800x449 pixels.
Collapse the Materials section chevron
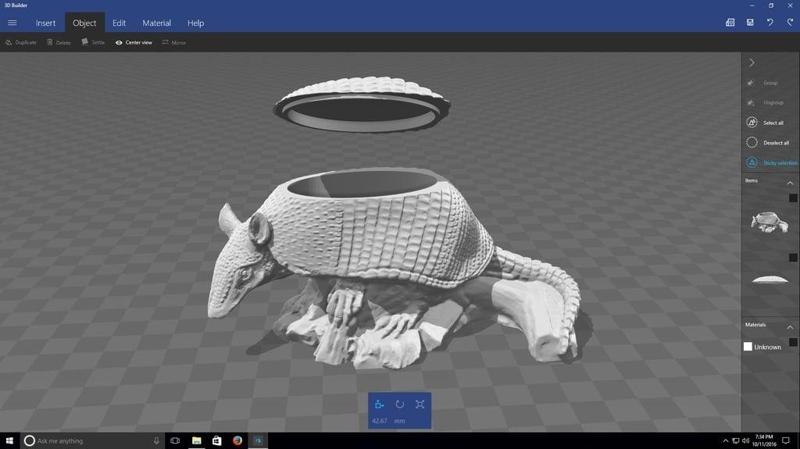tap(790, 327)
